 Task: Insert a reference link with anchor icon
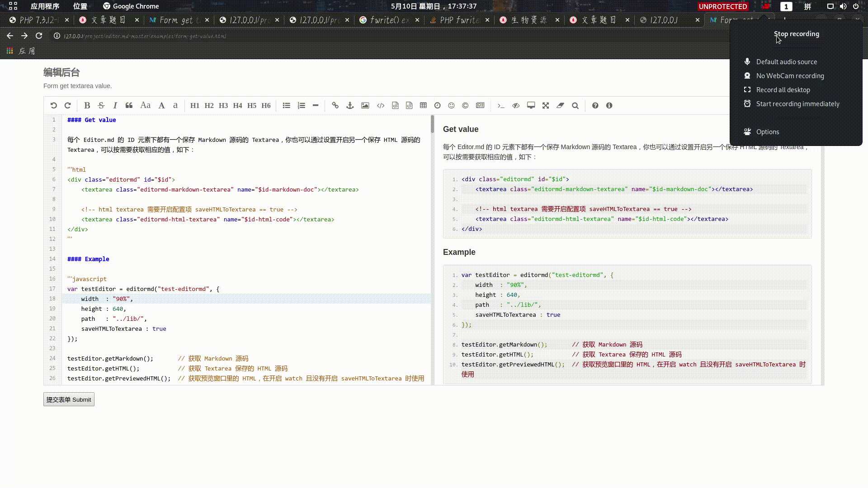pyautogui.click(x=350, y=105)
